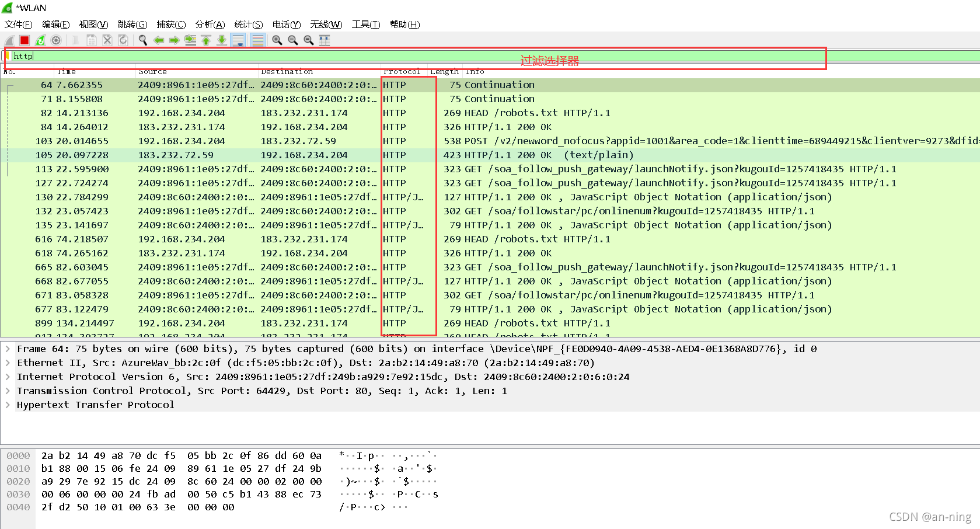Select packet 135 JSON response row

pos(490,225)
